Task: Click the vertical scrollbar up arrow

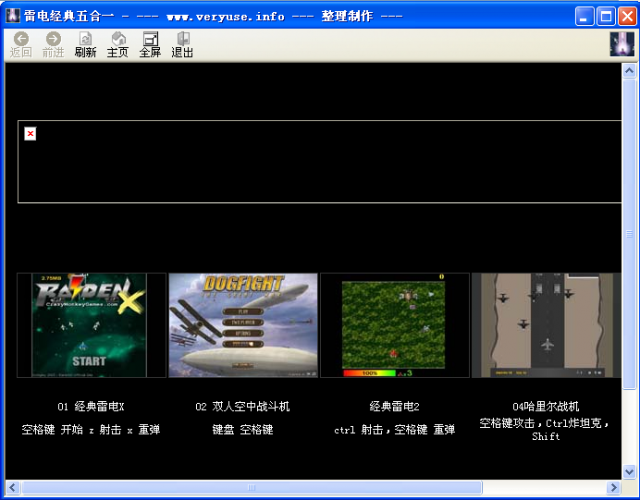Action: [x=629, y=71]
